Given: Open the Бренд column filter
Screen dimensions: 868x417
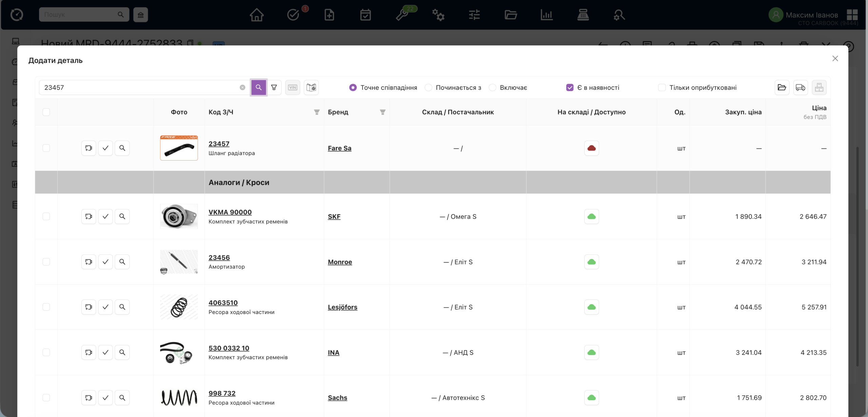Looking at the screenshot, I should pyautogui.click(x=382, y=112).
